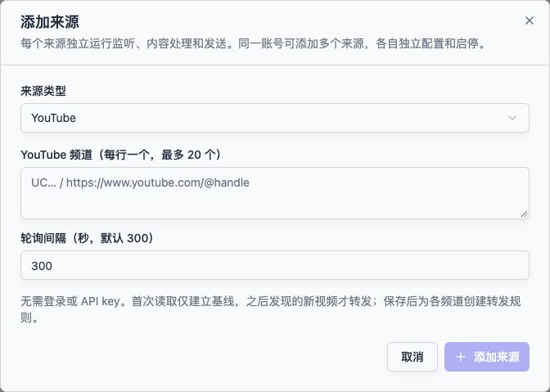Cancel with the 取消 button

coord(412,357)
